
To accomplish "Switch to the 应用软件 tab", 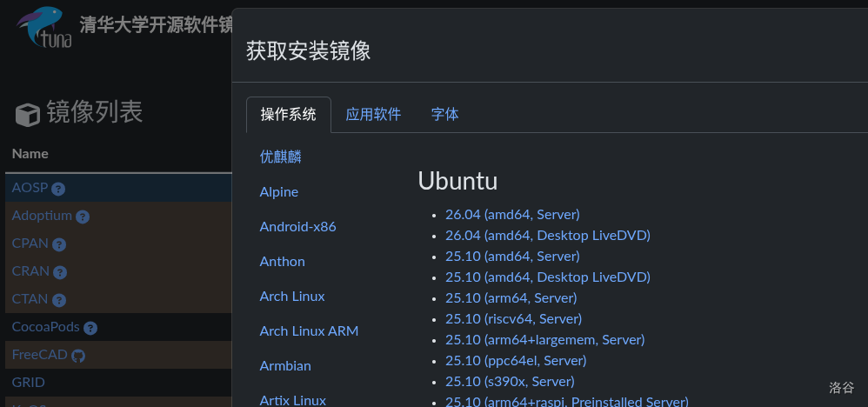I will pyautogui.click(x=373, y=115).
